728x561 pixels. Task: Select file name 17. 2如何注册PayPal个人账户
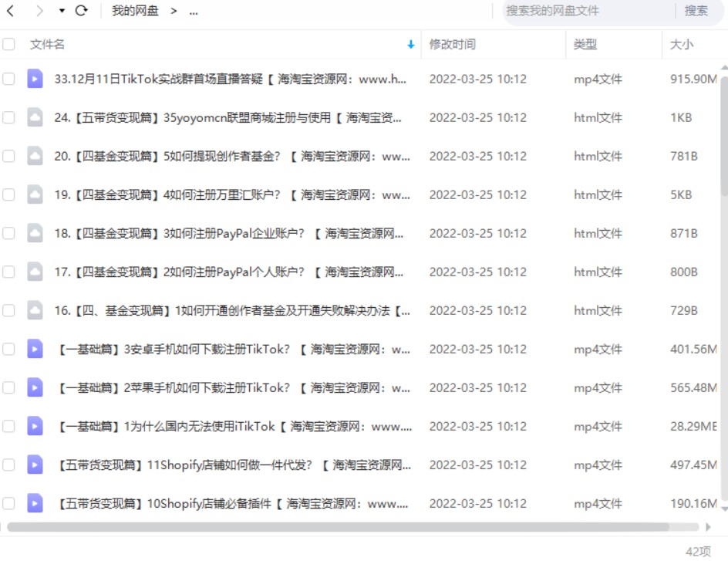229,272
